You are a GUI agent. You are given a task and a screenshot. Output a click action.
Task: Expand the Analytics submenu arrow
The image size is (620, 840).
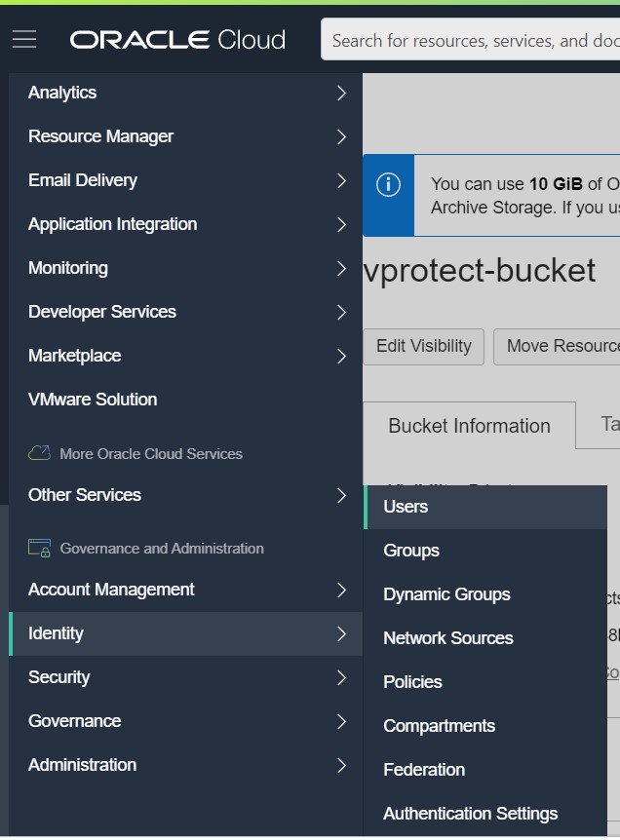pyautogui.click(x=341, y=93)
